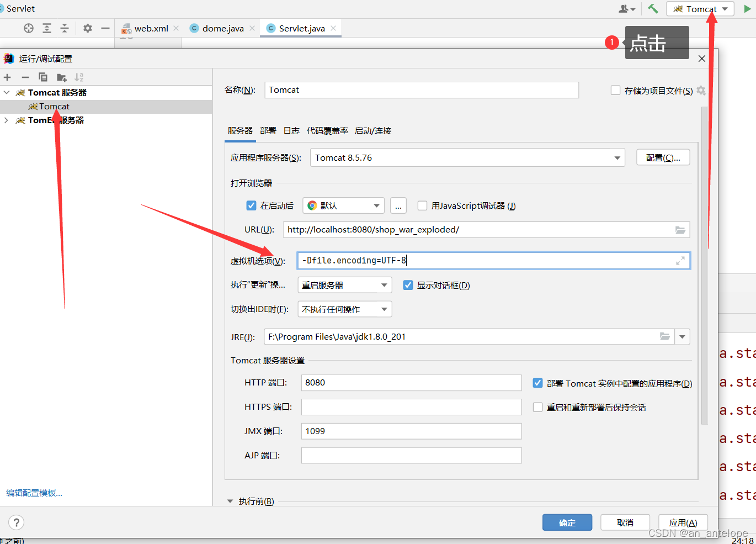Enable 用JavaScript调试器 checkbox

coord(423,205)
